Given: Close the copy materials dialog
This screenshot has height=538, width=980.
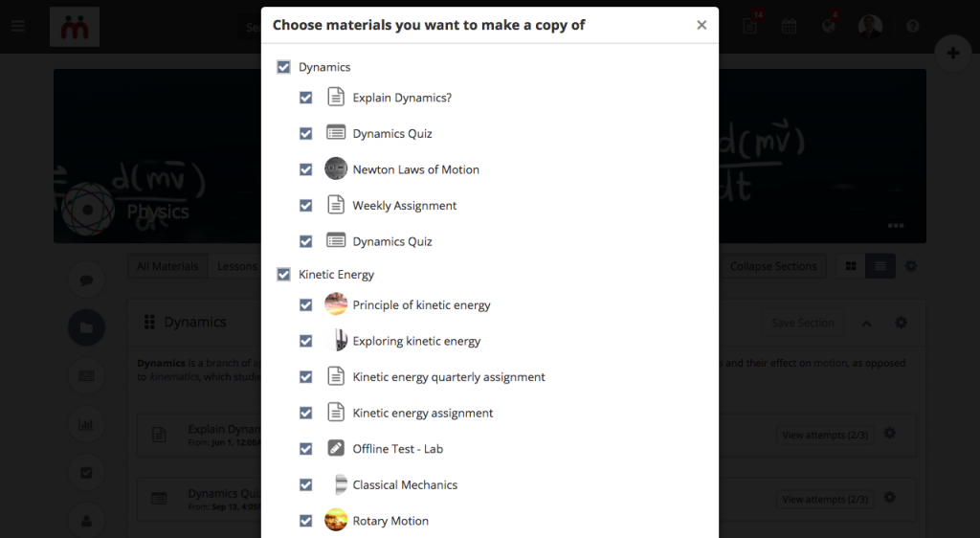Looking at the screenshot, I should tap(702, 25).
